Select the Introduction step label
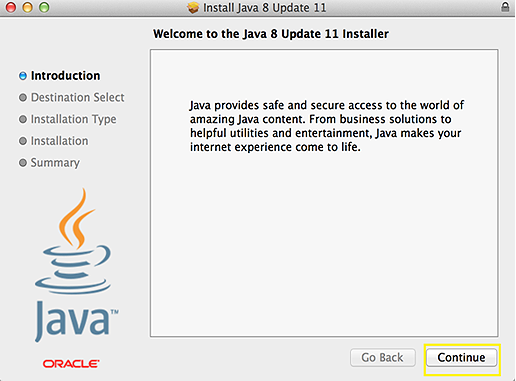The width and height of the screenshot is (516, 381). coord(65,76)
